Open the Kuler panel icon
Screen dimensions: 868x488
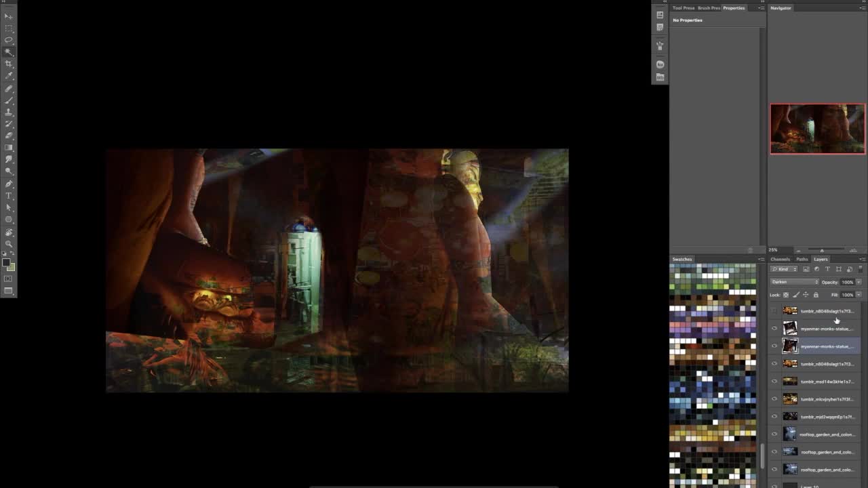click(660, 64)
